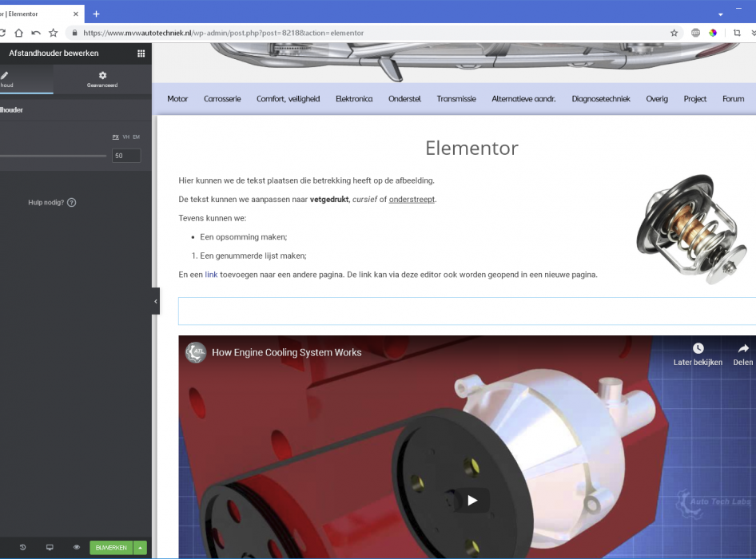This screenshot has width=756, height=559.
Task: Click the Delen share arrow icon
Action: coord(743,348)
